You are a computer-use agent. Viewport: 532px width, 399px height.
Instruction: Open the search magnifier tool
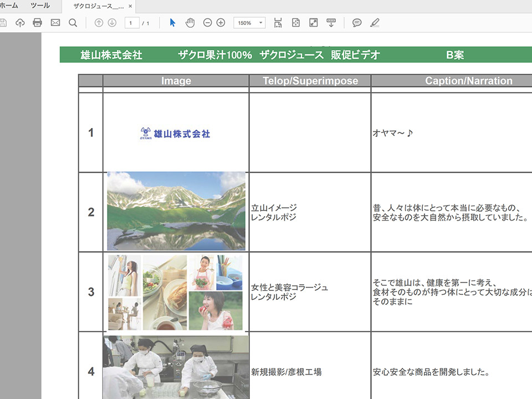pyautogui.click(x=73, y=23)
